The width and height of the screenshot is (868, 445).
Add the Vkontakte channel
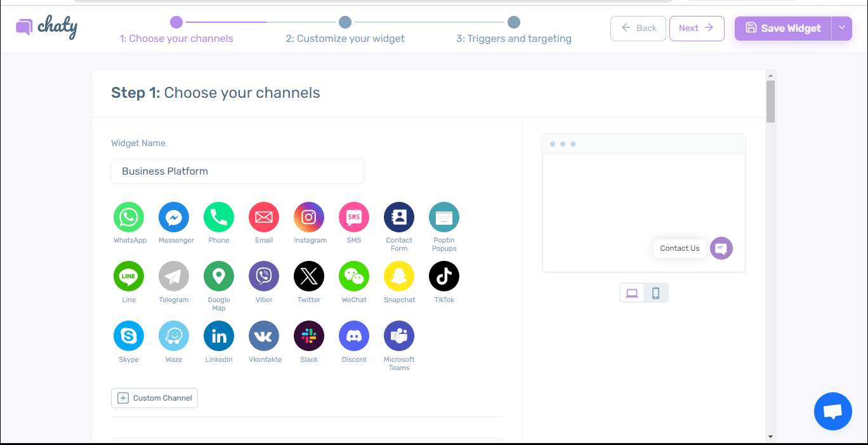[264, 336]
